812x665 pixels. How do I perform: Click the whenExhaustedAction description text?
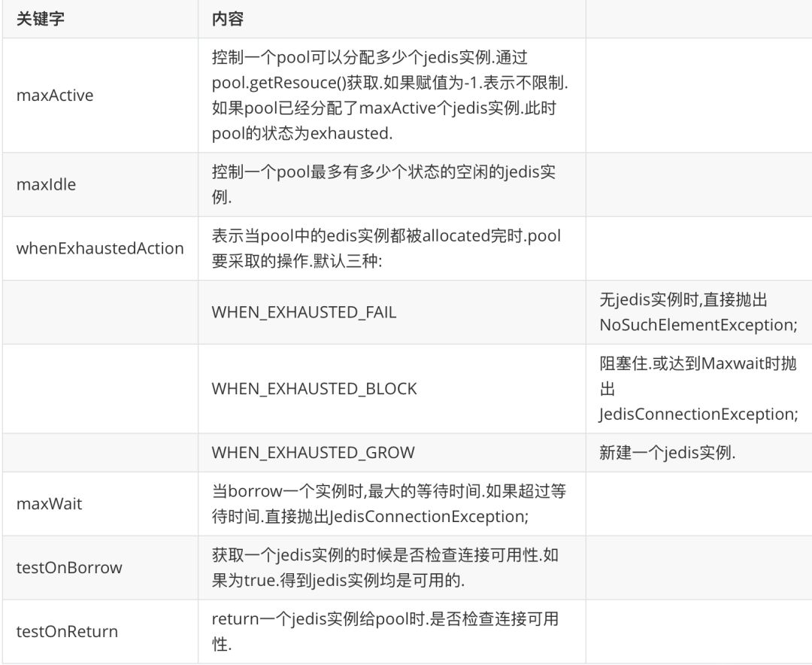click(386, 248)
